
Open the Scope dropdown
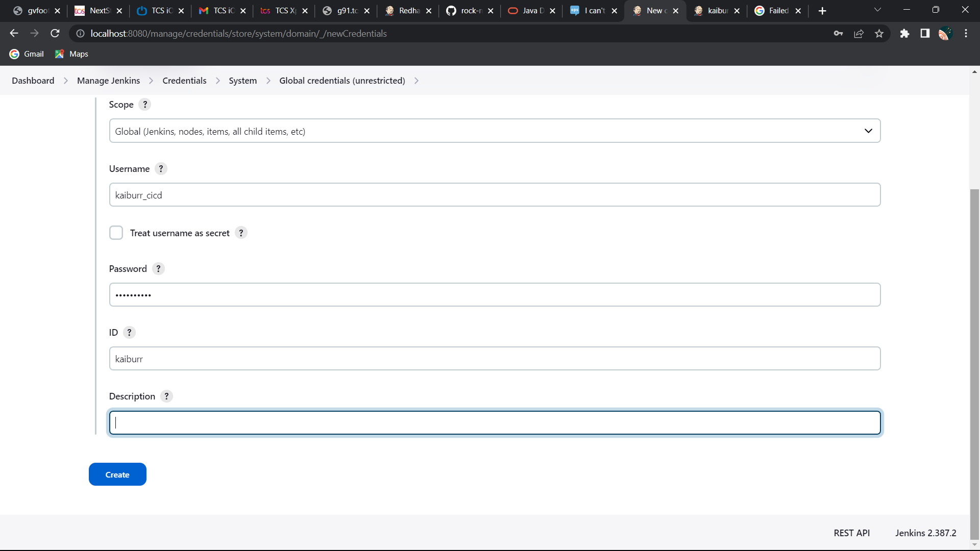(868, 131)
